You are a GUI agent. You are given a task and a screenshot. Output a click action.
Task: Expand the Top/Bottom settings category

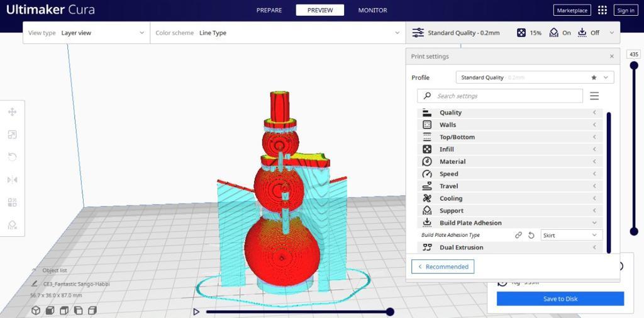pos(509,137)
